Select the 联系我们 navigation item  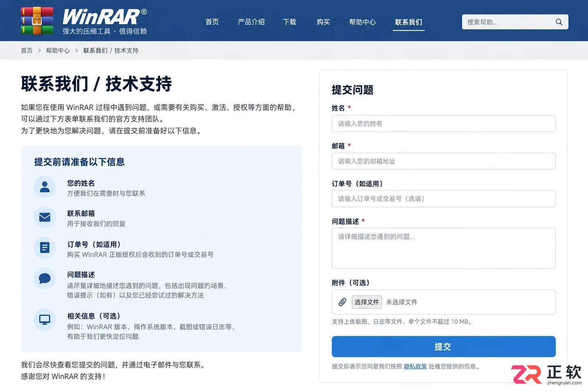[x=409, y=22]
